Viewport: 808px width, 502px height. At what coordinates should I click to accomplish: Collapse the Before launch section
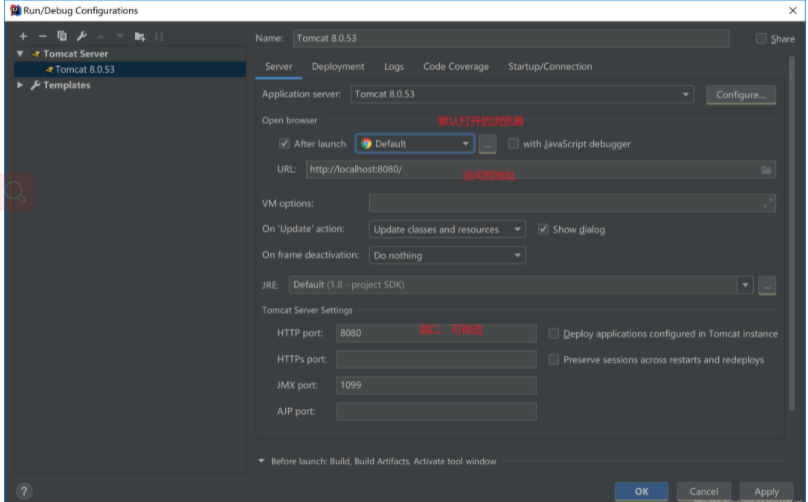tap(261, 461)
